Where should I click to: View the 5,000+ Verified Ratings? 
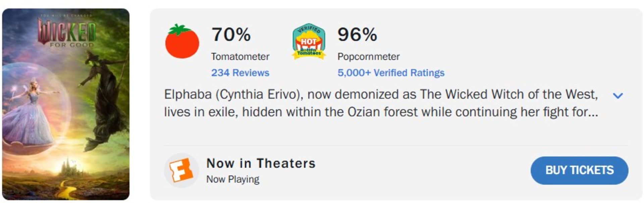tap(391, 72)
